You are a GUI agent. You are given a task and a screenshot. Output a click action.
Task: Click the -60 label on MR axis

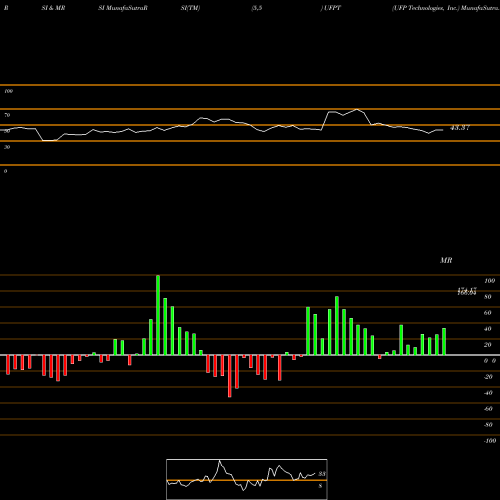(488, 409)
